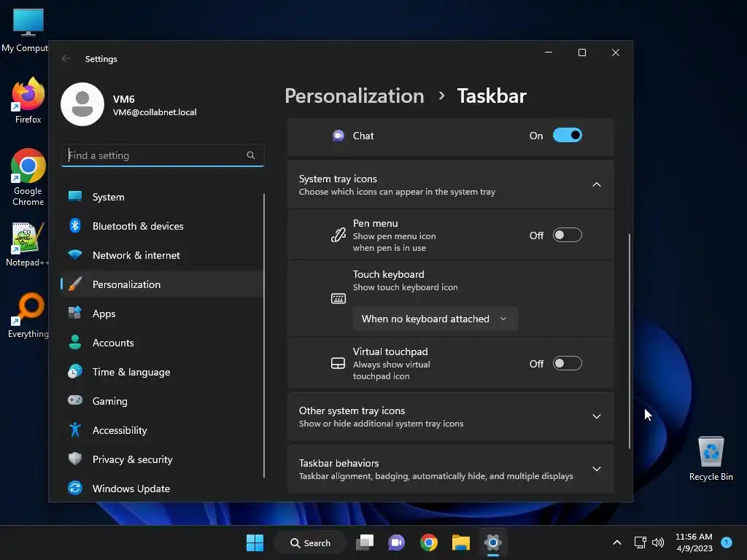747x560 pixels.
Task: Click the magnifier icon in Find a setting
Action: coord(251,155)
